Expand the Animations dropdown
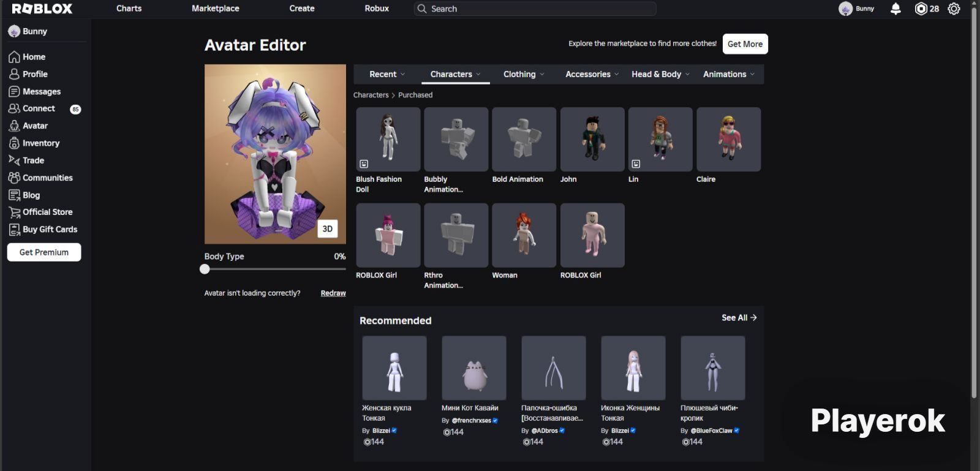The image size is (980, 471). click(x=729, y=74)
